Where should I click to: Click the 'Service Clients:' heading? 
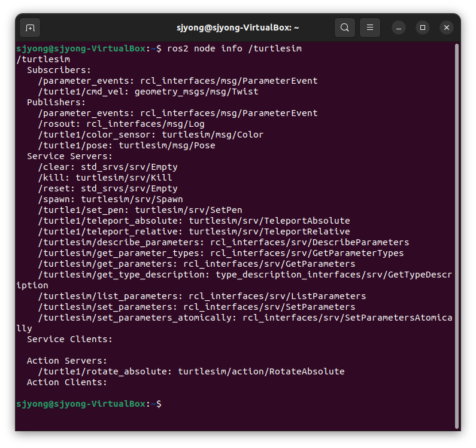click(69, 339)
